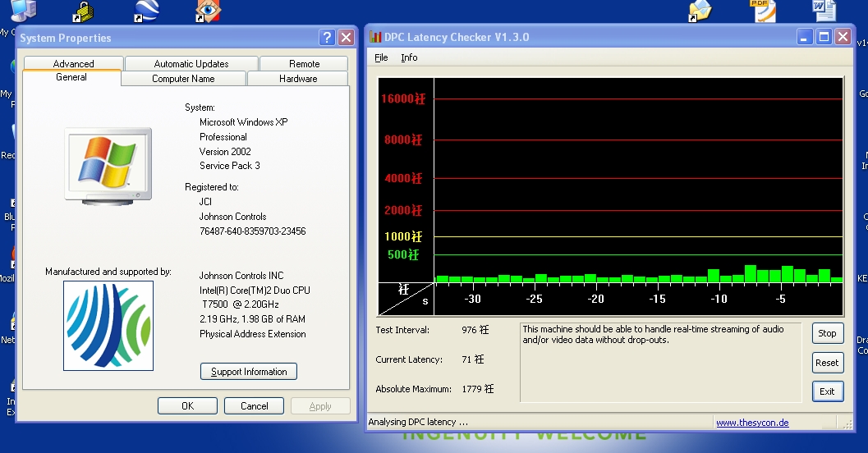
Task: Visit the www.thesycon.de link
Action: point(752,423)
